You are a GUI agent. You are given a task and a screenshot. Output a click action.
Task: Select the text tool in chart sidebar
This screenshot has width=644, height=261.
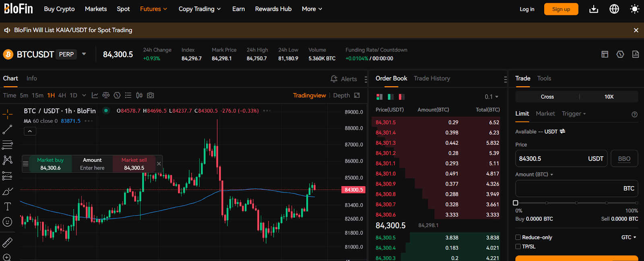[x=7, y=207]
